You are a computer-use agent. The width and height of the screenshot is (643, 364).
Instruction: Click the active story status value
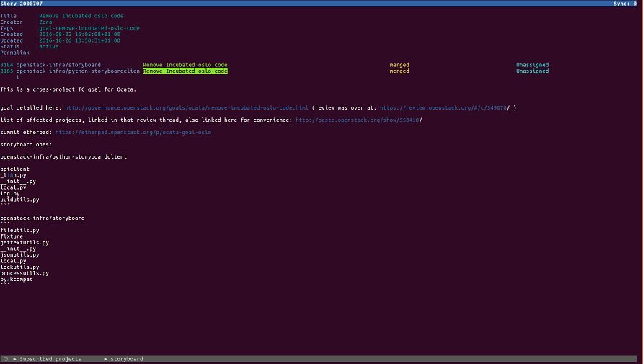point(49,46)
